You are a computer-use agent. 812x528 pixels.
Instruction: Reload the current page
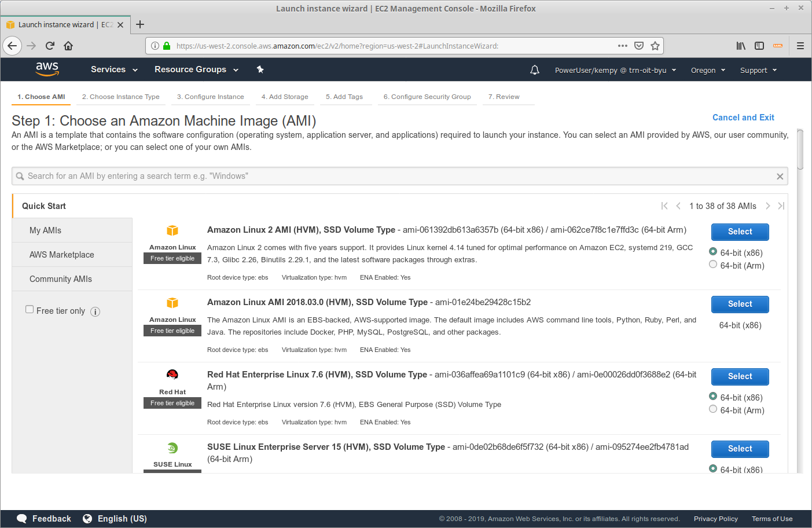point(50,46)
